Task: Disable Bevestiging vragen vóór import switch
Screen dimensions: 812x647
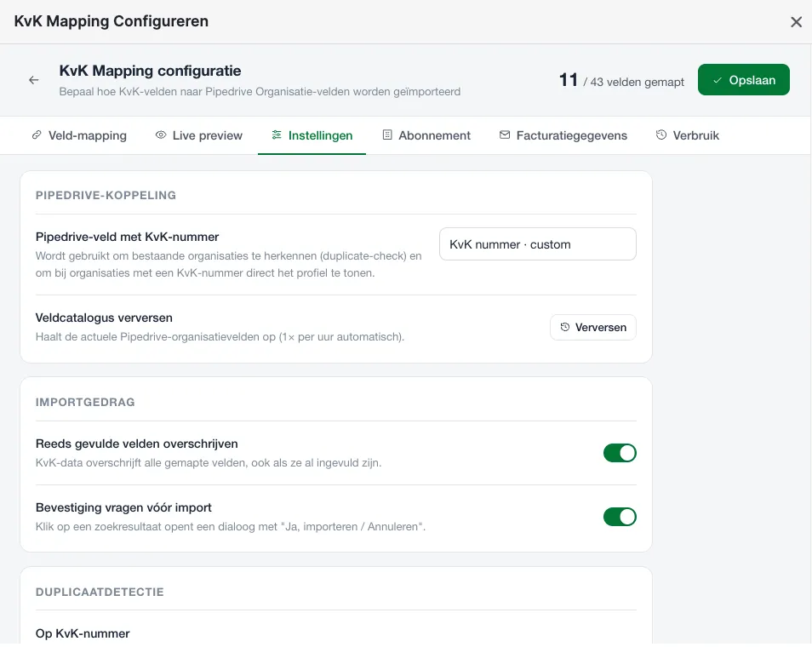Action: 620,517
